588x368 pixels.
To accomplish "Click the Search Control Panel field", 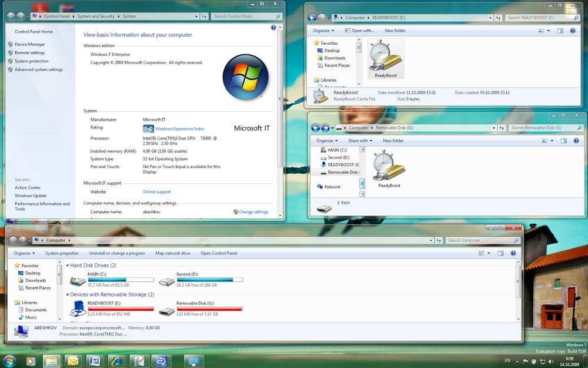I will 241,16.
